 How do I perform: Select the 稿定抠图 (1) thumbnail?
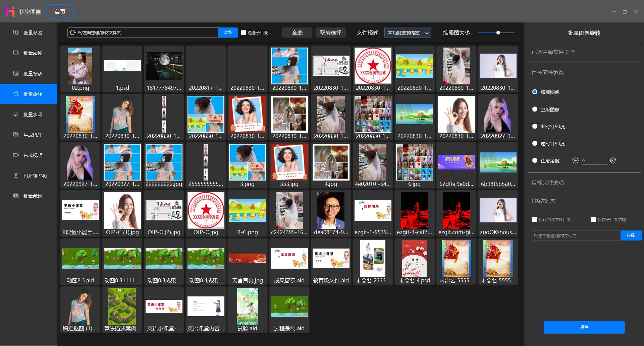[80, 309]
